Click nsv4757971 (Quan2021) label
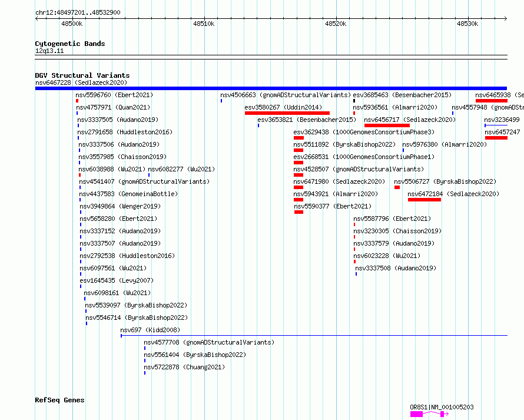 [113, 107]
